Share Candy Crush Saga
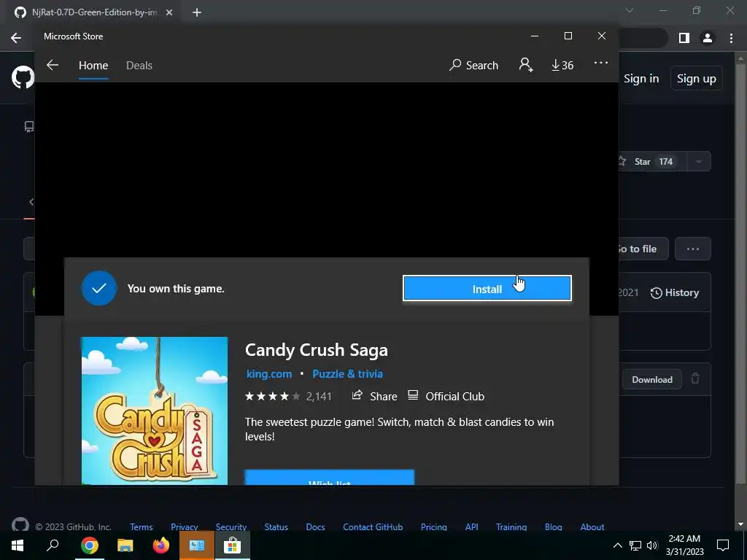Viewport: 747px width, 560px height. pyautogui.click(x=374, y=396)
